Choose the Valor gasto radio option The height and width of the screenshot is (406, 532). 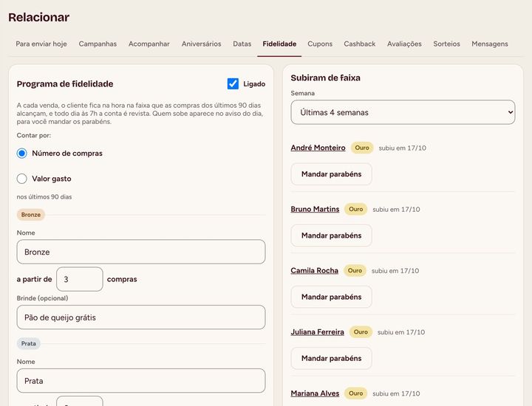[21, 179]
